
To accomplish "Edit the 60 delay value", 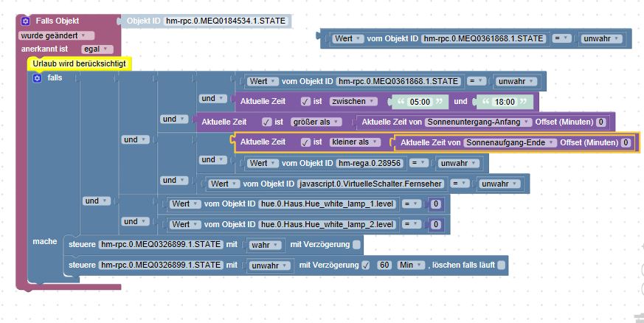I will (384, 265).
